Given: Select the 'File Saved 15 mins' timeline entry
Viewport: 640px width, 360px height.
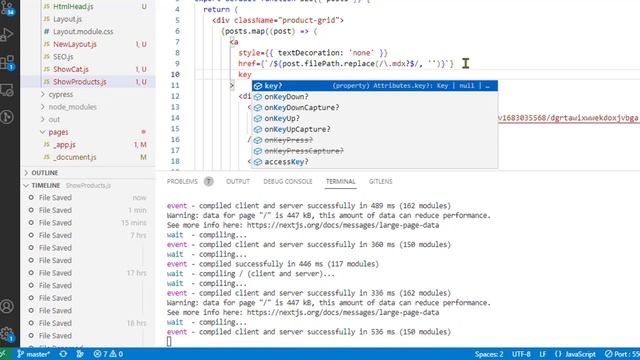Looking at the screenshot, I should point(88,223).
